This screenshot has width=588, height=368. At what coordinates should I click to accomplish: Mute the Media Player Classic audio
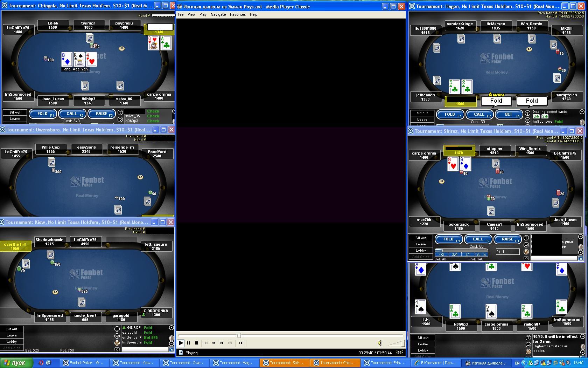[380, 343]
